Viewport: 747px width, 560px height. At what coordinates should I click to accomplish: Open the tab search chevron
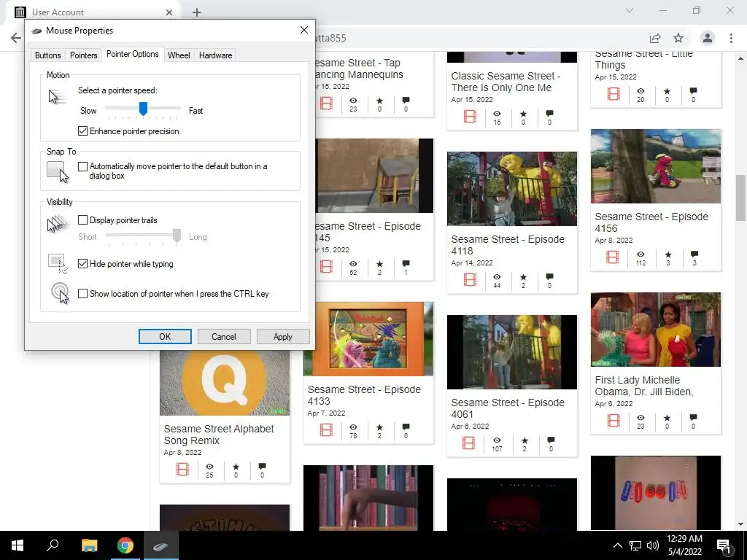[630, 10]
